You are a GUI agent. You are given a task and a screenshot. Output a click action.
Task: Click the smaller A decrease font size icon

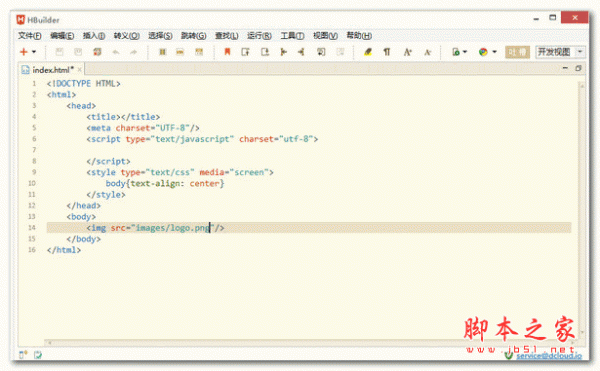[427, 52]
